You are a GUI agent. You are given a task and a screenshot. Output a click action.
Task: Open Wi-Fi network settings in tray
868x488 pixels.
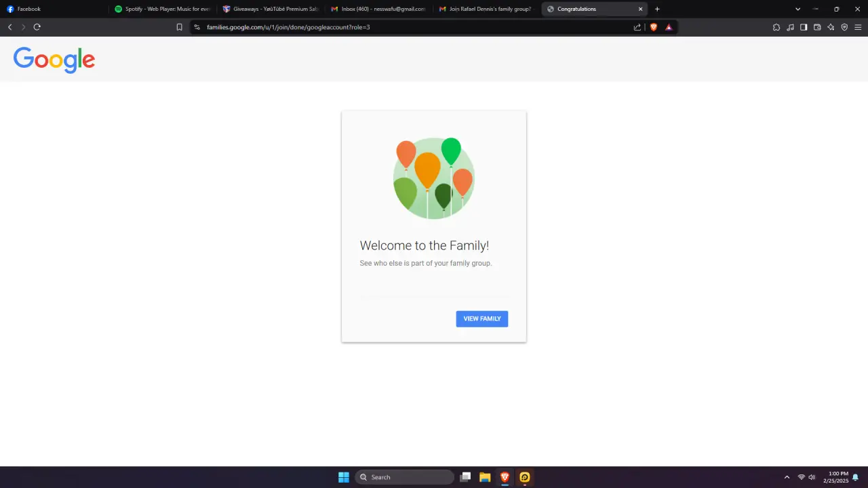point(802,477)
